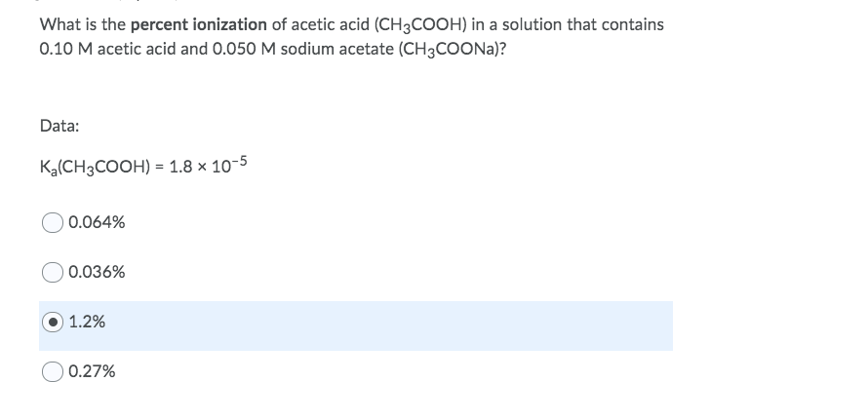Click the 'Data:' heading text

(59, 126)
